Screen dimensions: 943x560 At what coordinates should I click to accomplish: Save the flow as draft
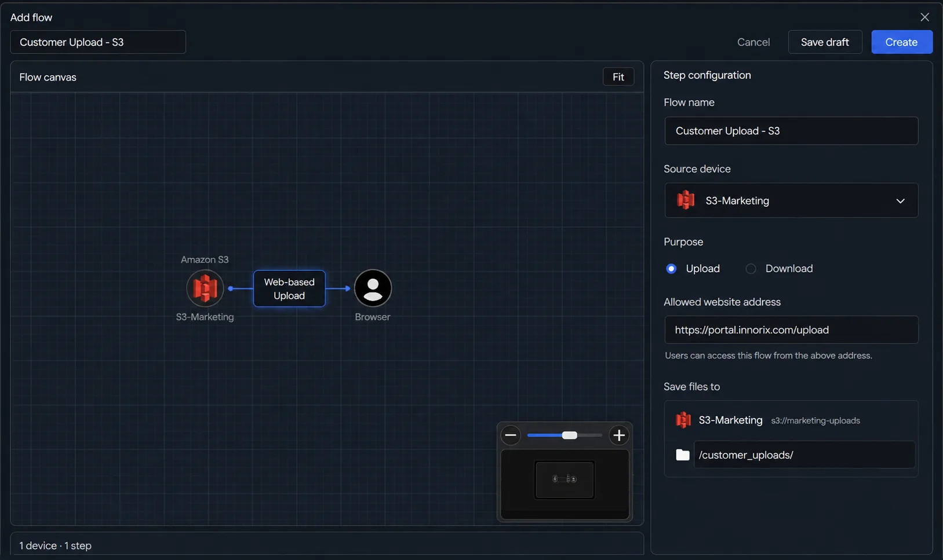(x=825, y=42)
